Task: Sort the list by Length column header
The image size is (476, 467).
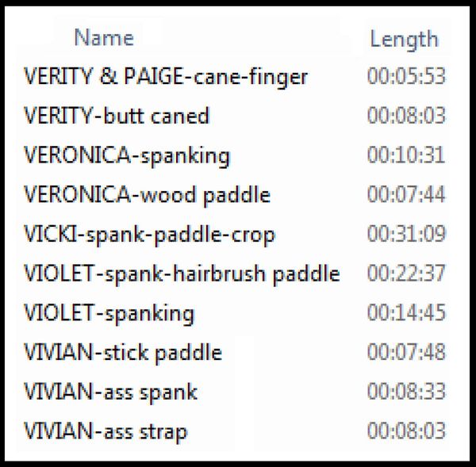Action: pos(405,40)
